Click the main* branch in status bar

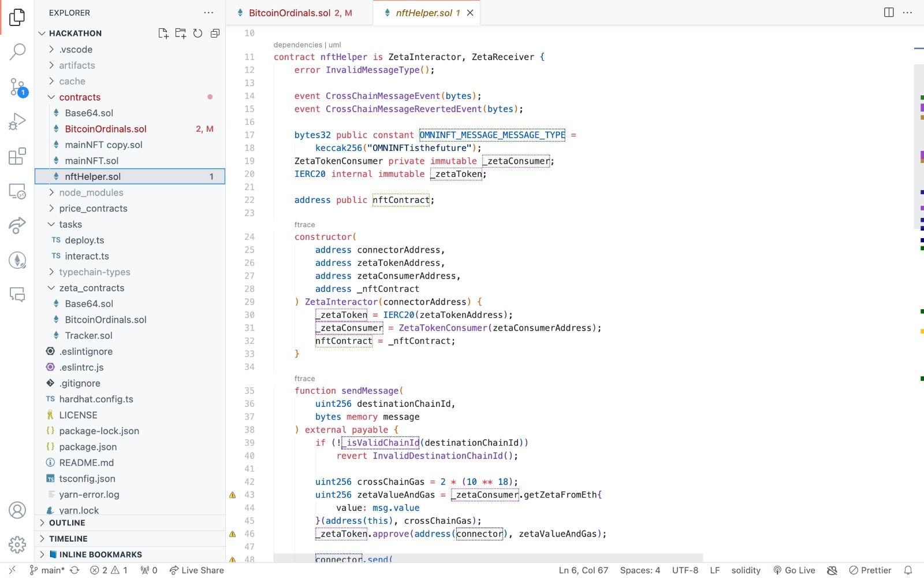[x=47, y=570]
